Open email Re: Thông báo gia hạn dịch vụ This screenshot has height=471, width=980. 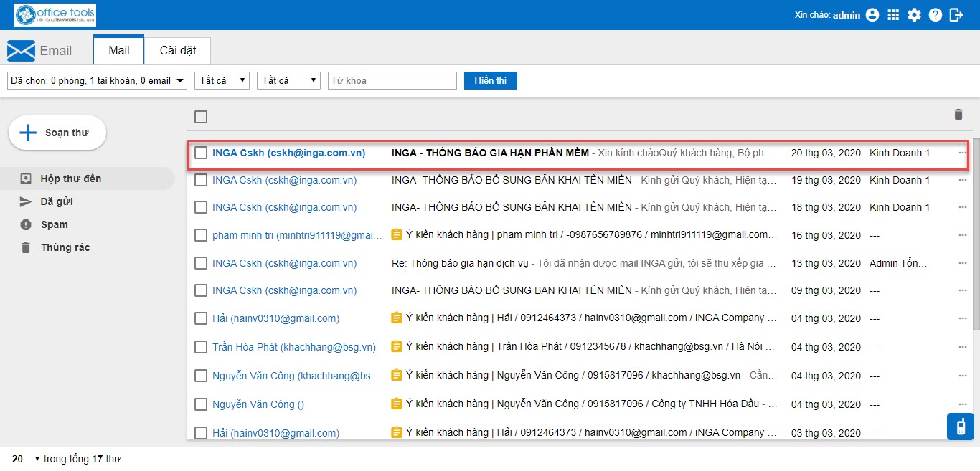(459, 263)
